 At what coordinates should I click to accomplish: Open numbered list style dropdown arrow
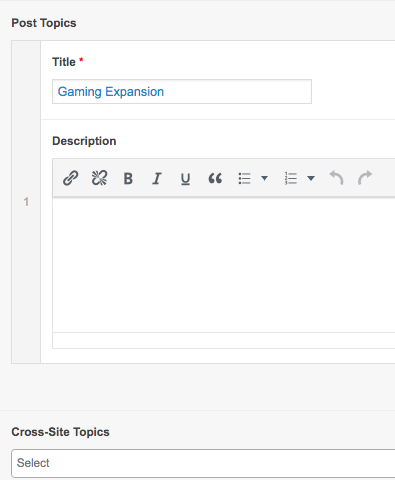point(311,178)
